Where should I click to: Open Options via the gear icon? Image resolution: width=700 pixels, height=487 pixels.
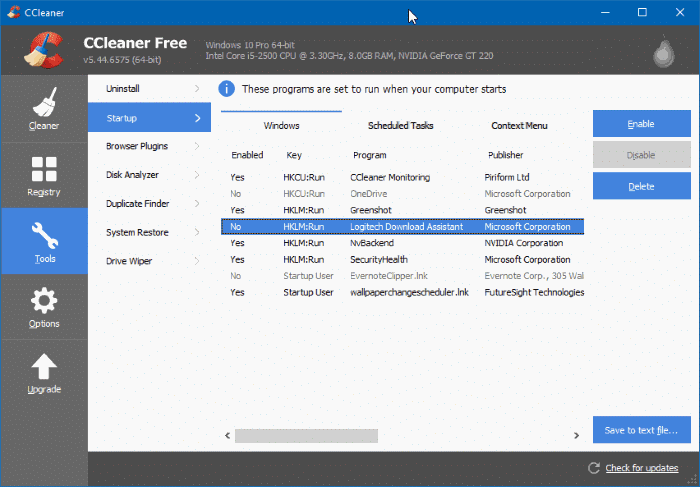(44, 300)
